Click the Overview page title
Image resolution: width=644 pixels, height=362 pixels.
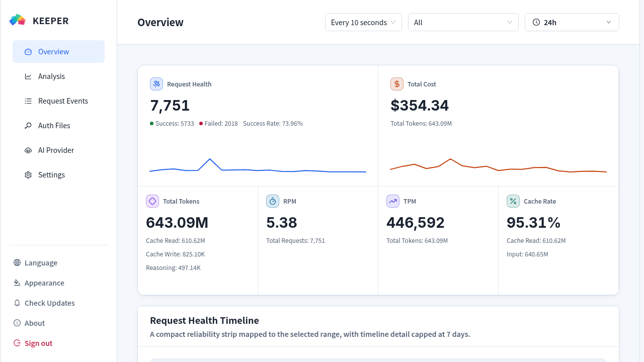pyautogui.click(x=160, y=23)
